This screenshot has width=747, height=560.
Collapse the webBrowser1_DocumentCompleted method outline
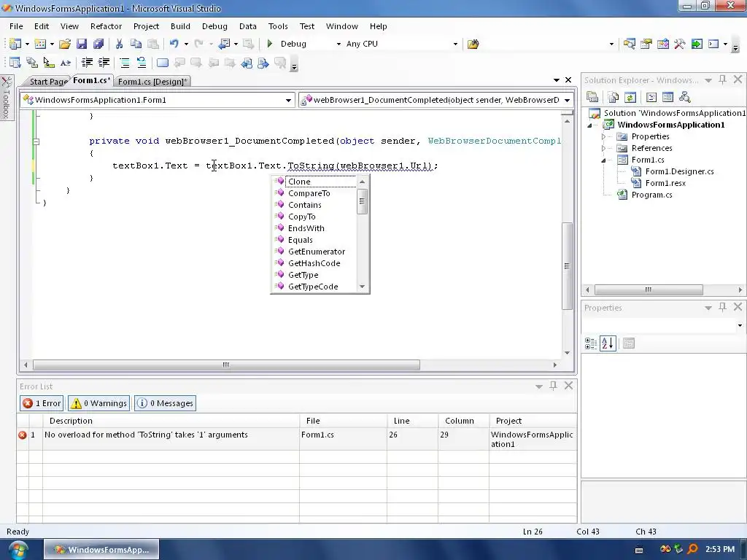[x=36, y=141]
